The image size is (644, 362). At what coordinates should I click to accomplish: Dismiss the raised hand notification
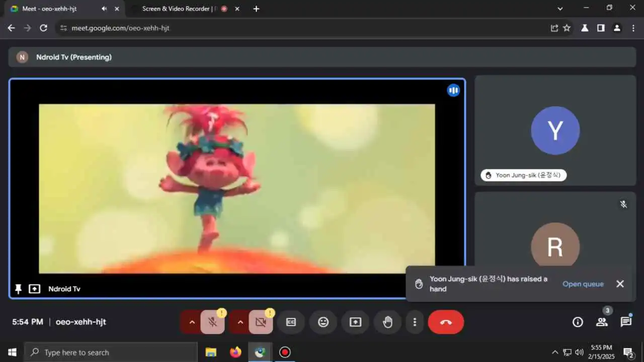pos(620,284)
